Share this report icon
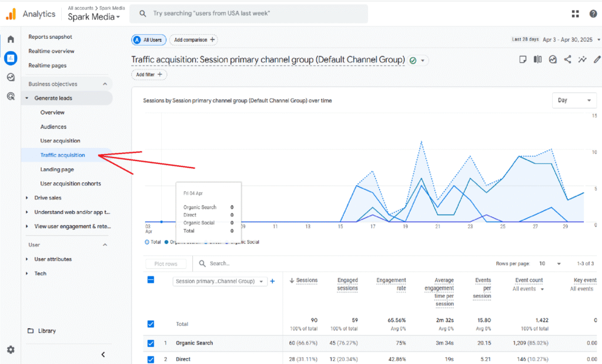Viewport: 602px width, 364px height. (567, 59)
